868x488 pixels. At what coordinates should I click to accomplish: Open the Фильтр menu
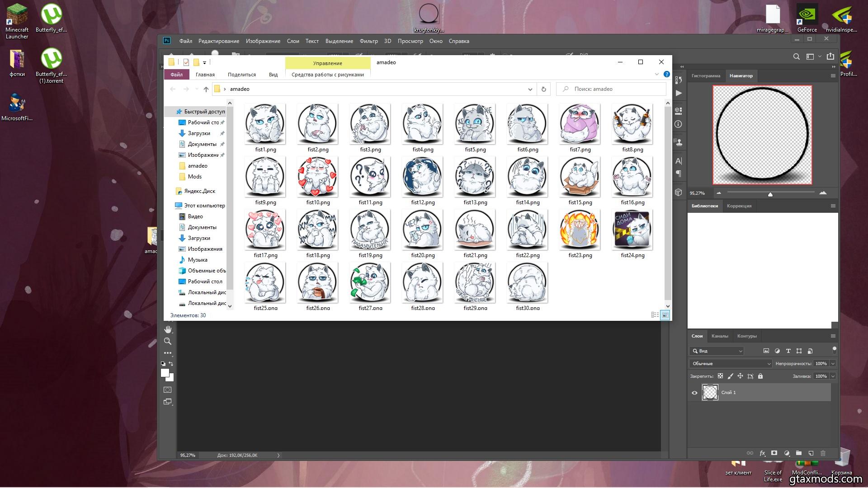368,41
